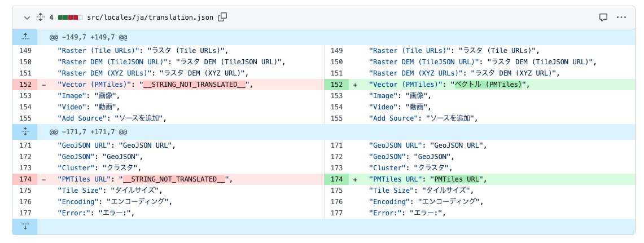Expand all lines of the file diff
Screen dimensions: 644x243
(x=40, y=17)
